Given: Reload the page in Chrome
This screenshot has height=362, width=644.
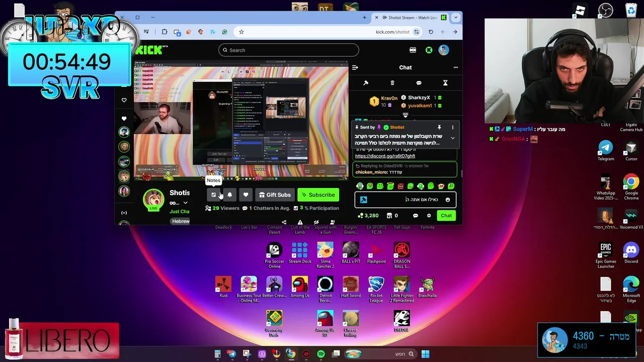Looking at the screenshot, I should tap(431, 32).
